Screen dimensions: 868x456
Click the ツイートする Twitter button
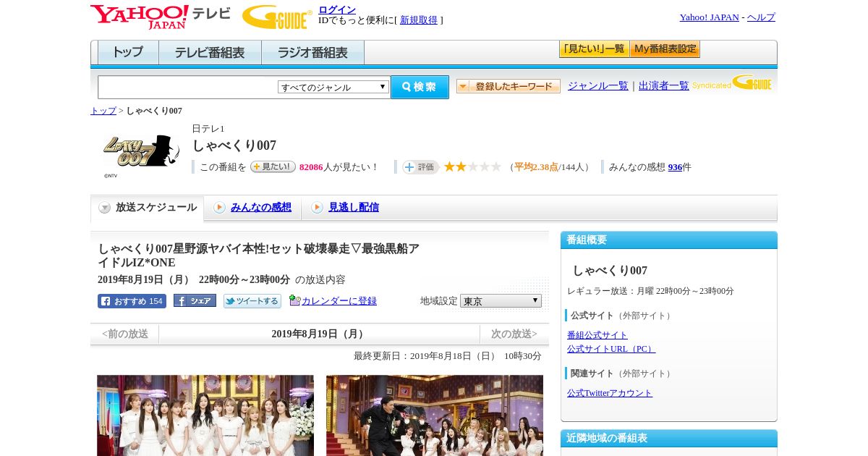click(x=252, y=301)
